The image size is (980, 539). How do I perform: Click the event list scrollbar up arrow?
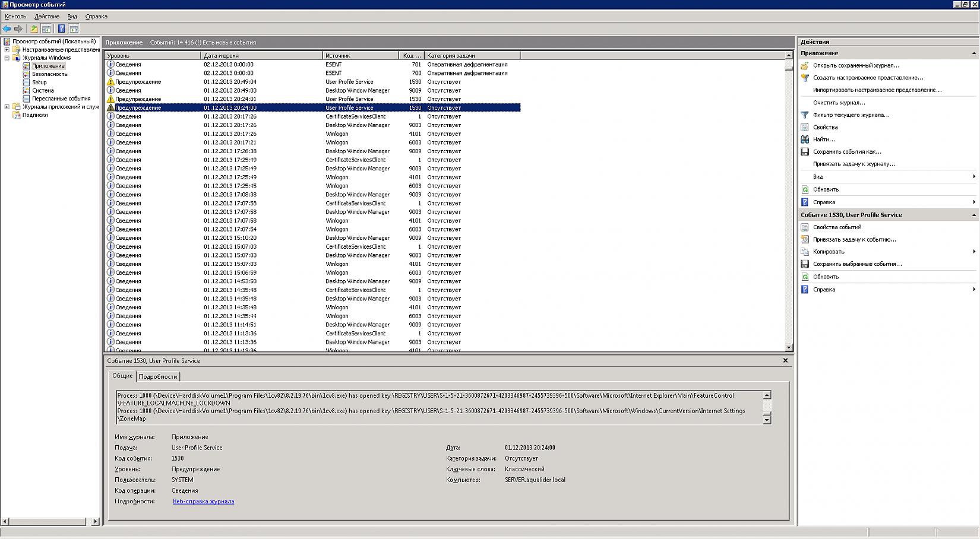coord(789,55)
